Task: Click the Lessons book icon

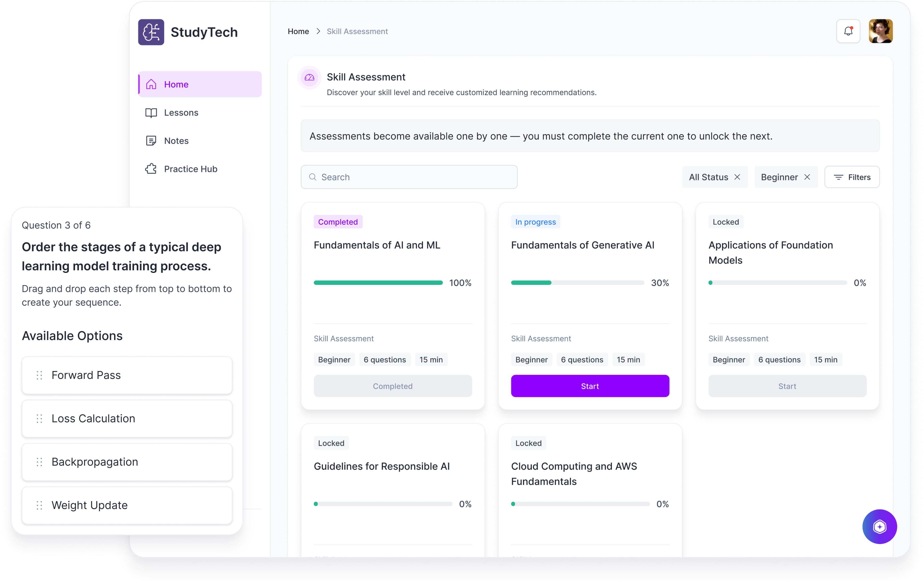Action: click(151, 112)
